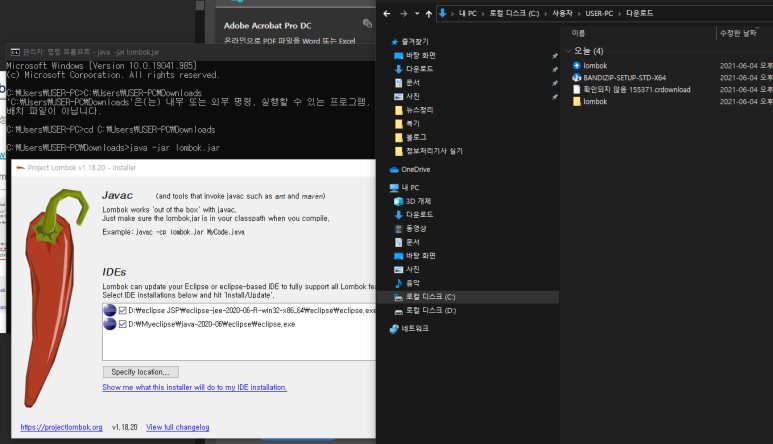Click the pin icon beside quick access 다운로드

point(555,69)
